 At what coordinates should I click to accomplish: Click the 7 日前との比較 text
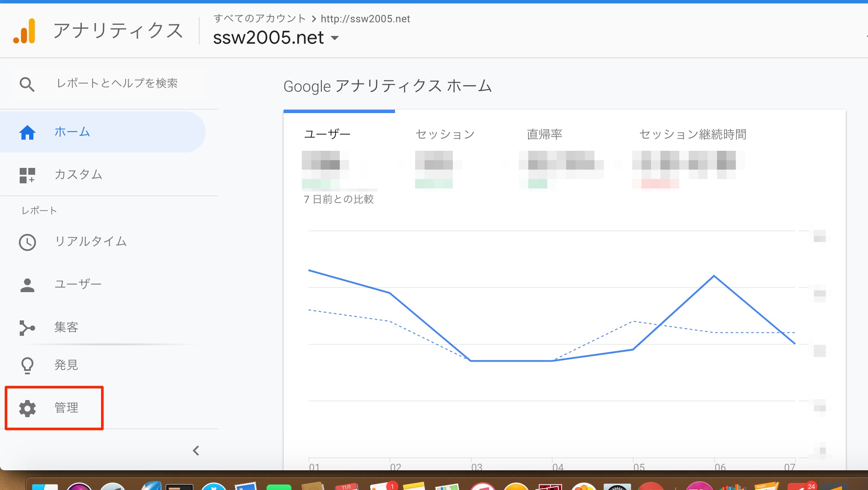point(339,199)
